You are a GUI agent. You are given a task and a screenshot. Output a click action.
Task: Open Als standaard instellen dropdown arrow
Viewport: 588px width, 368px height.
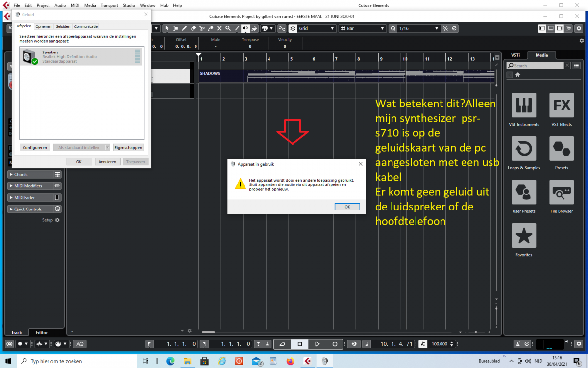pos(108,147)
